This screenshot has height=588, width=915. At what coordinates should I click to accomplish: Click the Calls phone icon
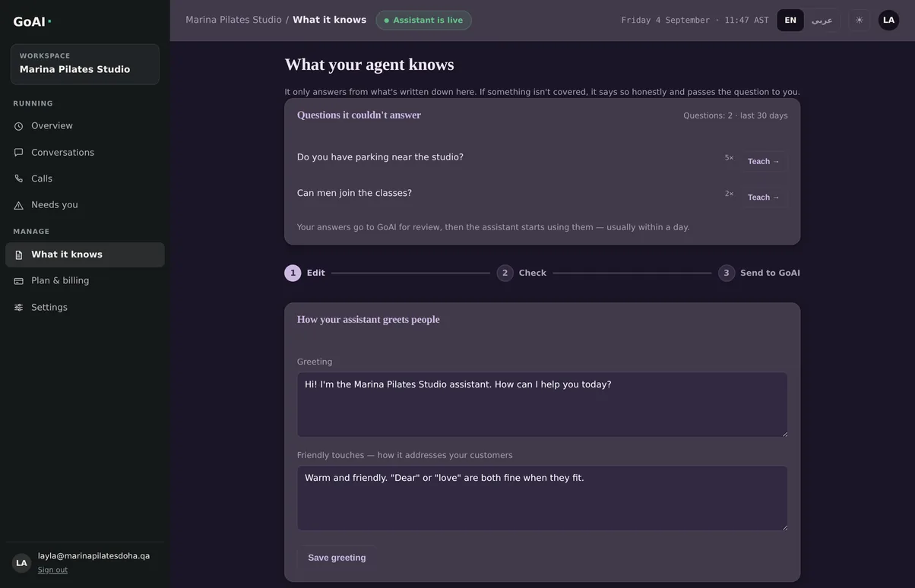click(x=19, y=179)
